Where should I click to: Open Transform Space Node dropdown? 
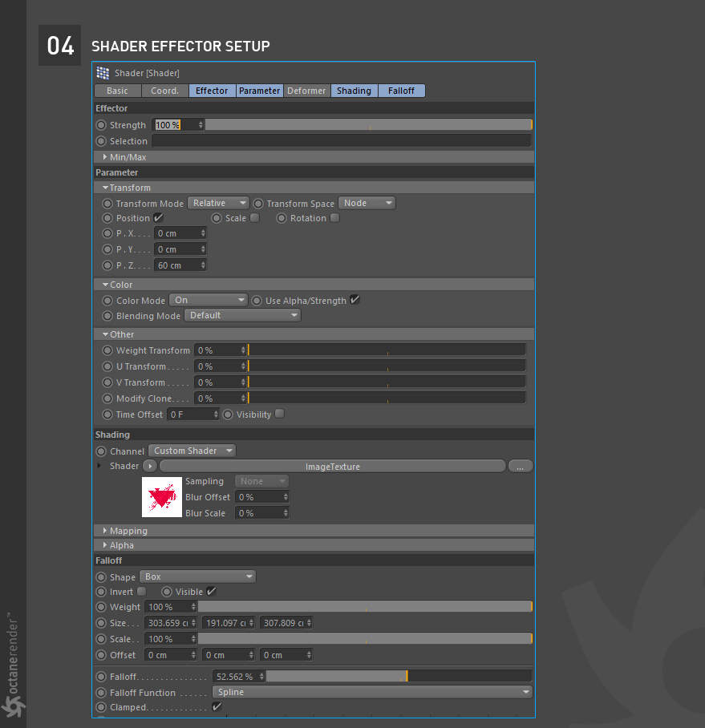pos(367,203)
